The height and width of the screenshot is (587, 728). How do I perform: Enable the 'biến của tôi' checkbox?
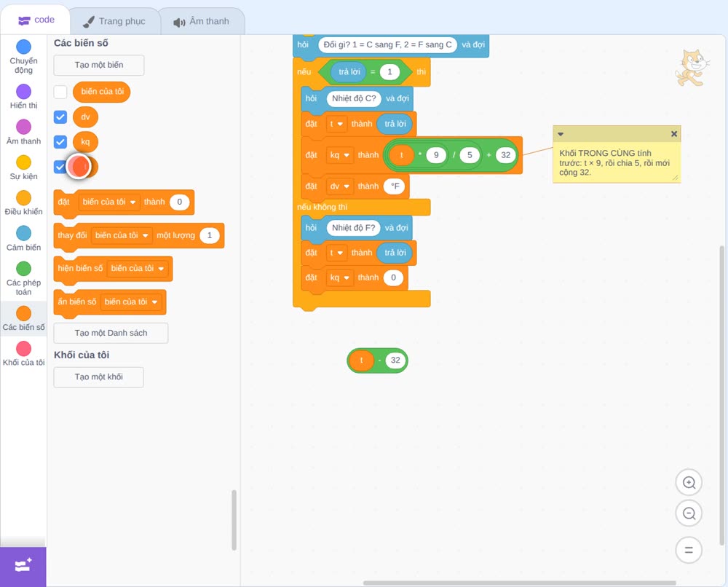pyautogui.click(x=60, y=92)
